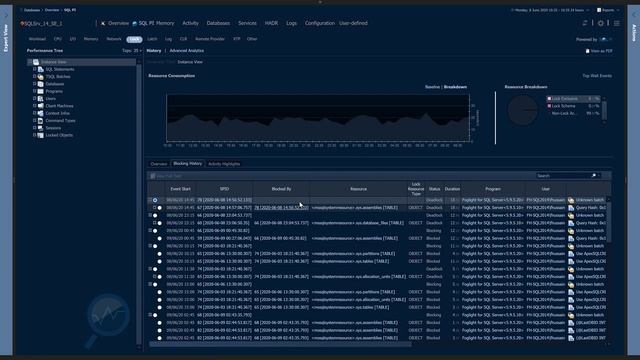Click the Client Machines tree icon
This screenshot has width=640, height=360.
pyautogui.click(x=40, y=106)
